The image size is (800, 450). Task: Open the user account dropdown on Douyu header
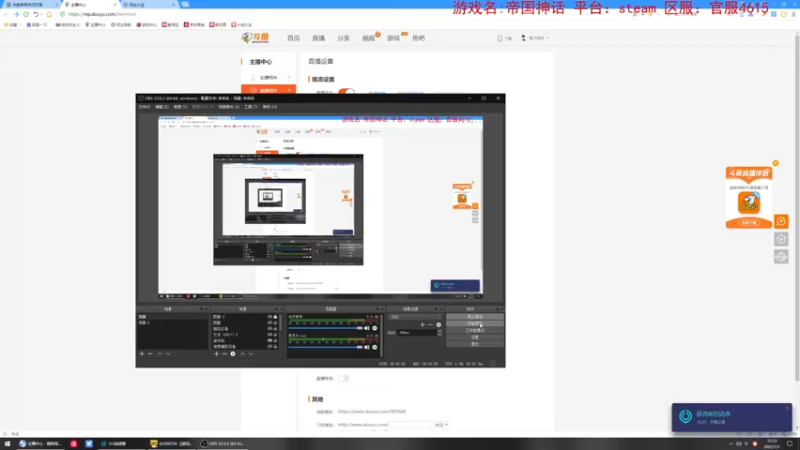tap(535, 38)
